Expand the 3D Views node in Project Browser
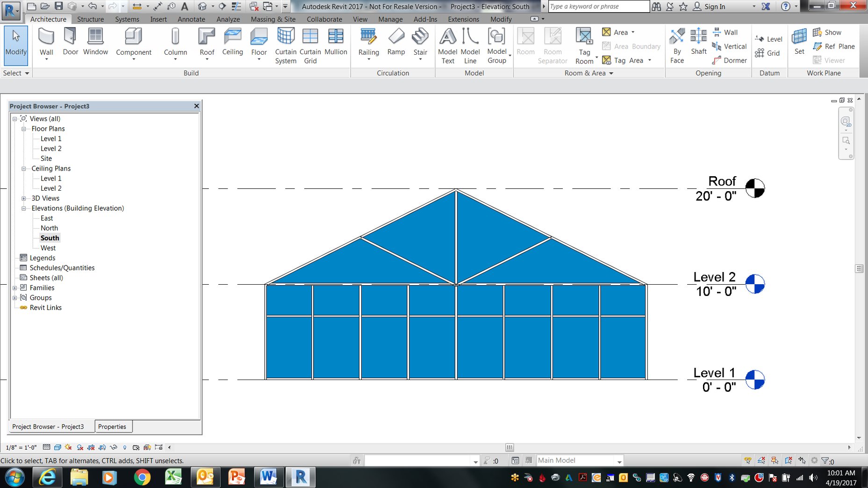Screen dimensions: 868x488 [x=24, y=198]
